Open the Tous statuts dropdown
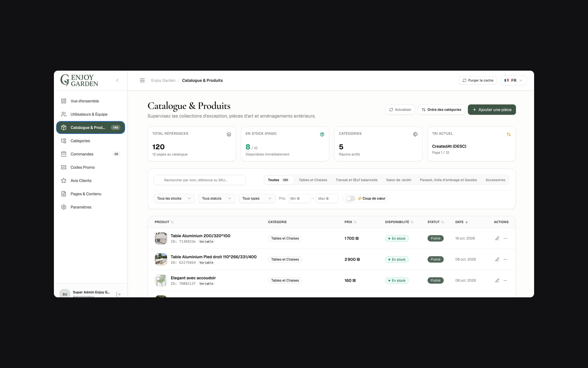Viewport: 588px width, 368px height. [217, 198]
